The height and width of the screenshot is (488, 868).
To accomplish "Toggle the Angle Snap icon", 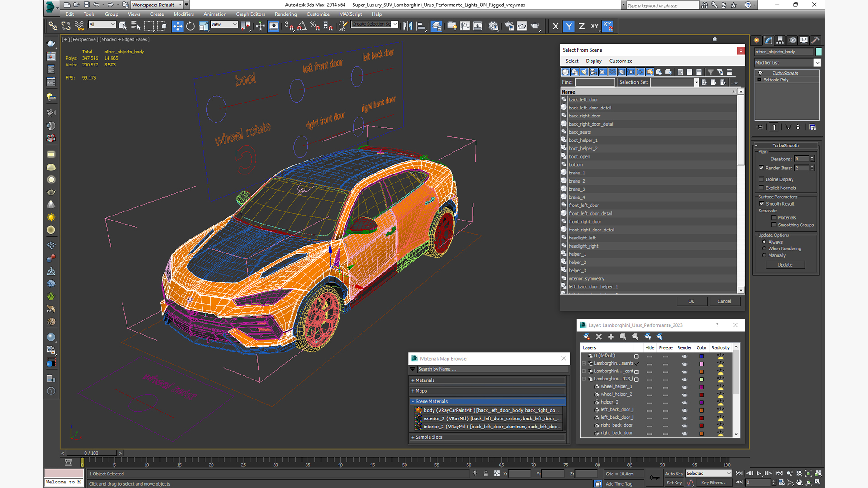I will (302, 26).
